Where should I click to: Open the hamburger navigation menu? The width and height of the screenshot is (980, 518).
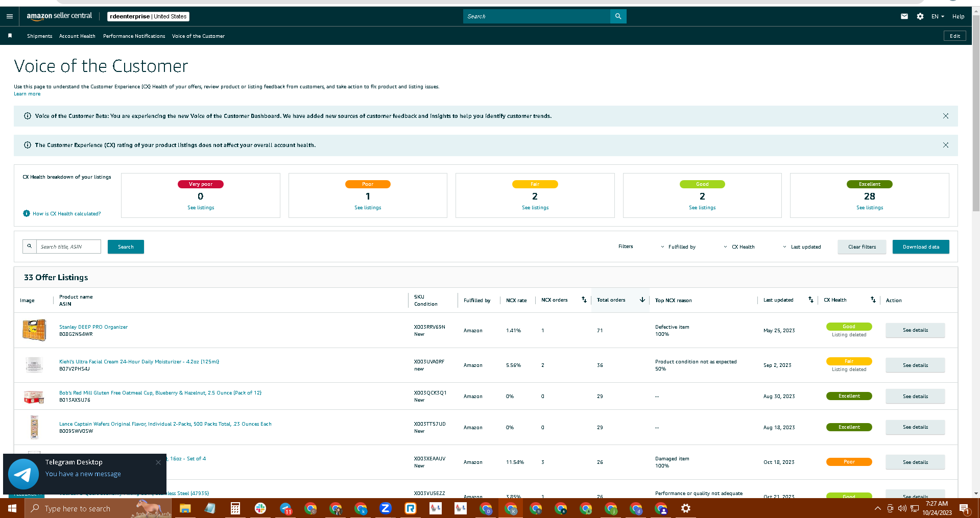9,16
